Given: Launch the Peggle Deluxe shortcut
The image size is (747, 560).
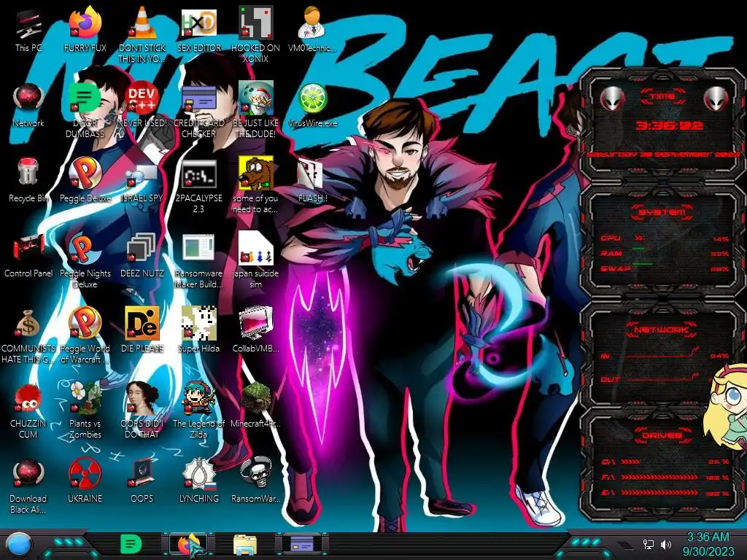Looking at the screenshot, I should tap(85, 180).
